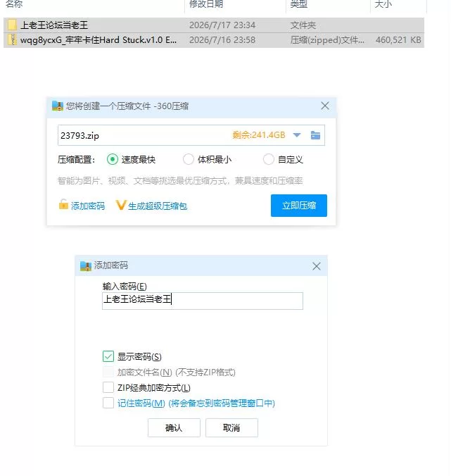
Task: Sort by the 类型 column header
Action: (x=299, y=4)
